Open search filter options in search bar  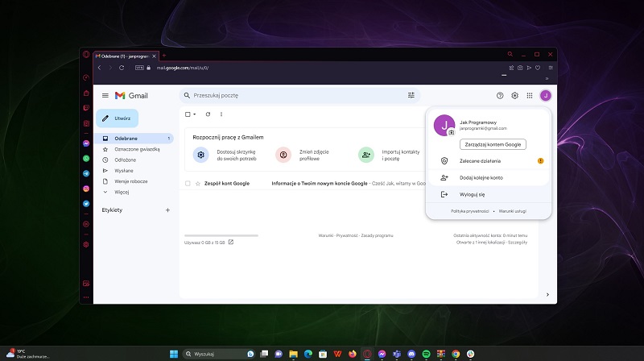click(411, 95)
